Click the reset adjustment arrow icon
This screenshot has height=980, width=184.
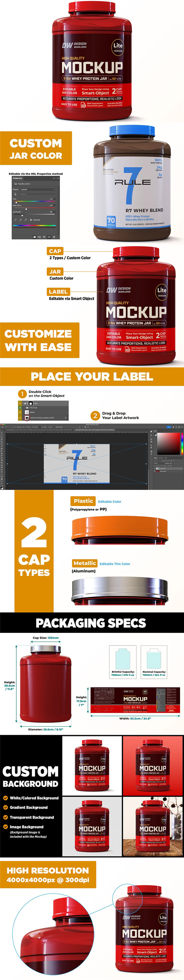click(44, 237)
